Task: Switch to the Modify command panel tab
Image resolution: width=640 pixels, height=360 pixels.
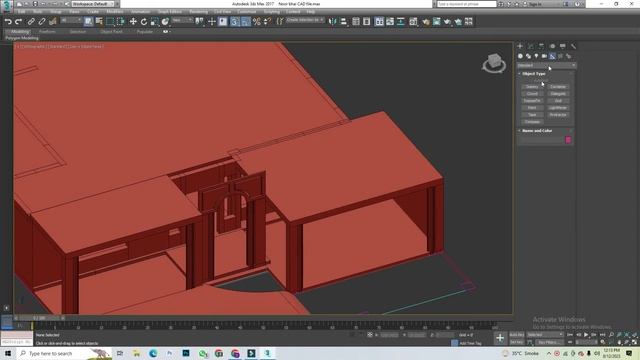Action: [x=531, y=46]
